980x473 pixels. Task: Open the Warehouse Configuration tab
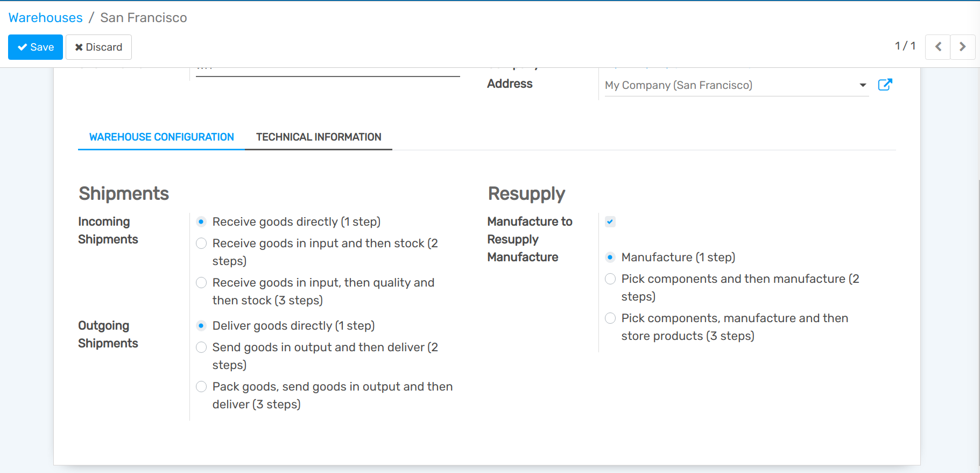pyautogui.click(x=161, y=137)
